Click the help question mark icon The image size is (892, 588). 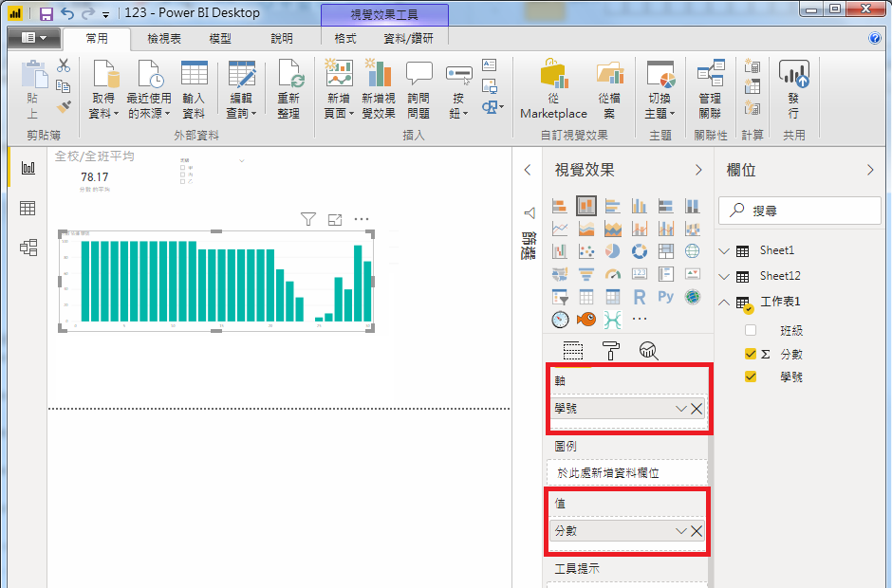[875, 38]
